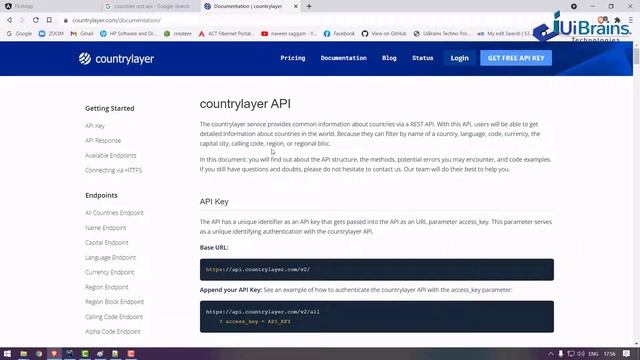The width and height of the screenshot is (640, 360).
Task: Click the Brave shields icon
Action: tap(601, 20)
